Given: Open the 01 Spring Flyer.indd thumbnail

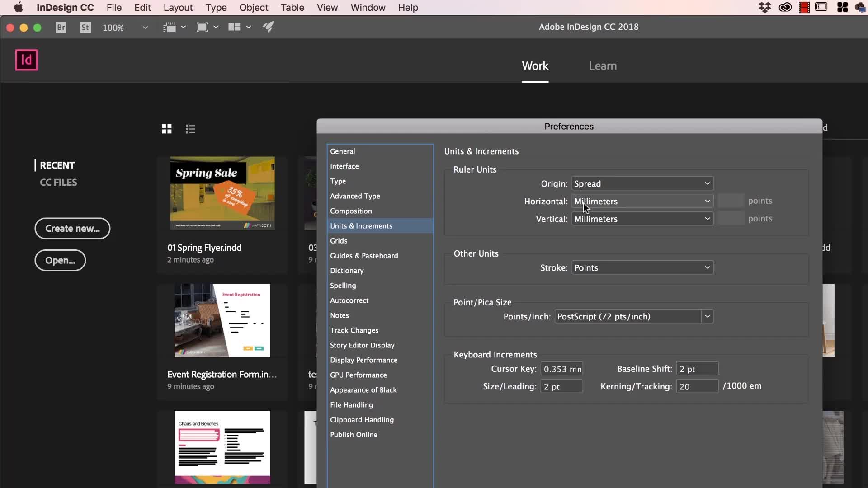Looking at the screenshot, I should pos(222,193).
